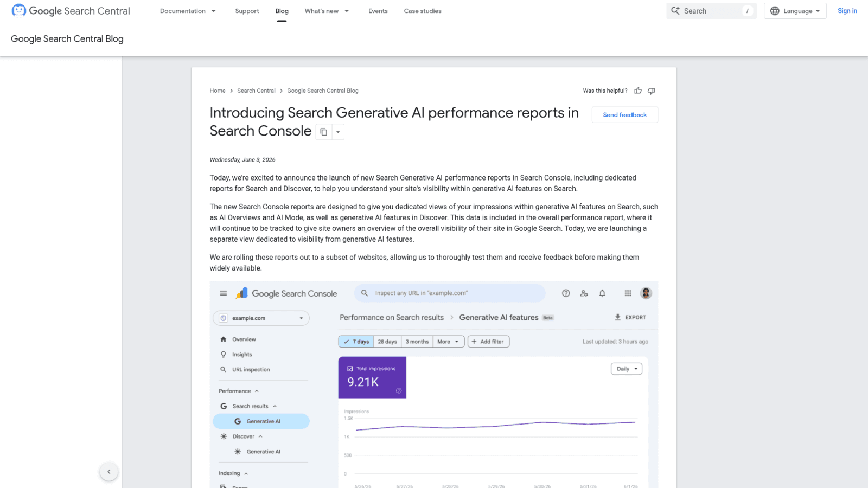Click the impressions line chart
The width and height of the screenshot is (868, 488).
click(495, 426)
